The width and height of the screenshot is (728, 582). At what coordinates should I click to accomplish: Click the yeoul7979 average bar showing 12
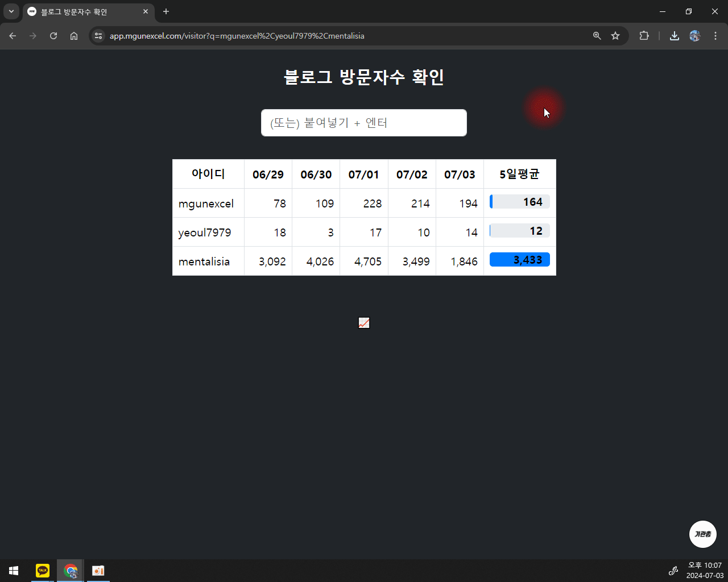pyautogui.click(x=520, y=231)
